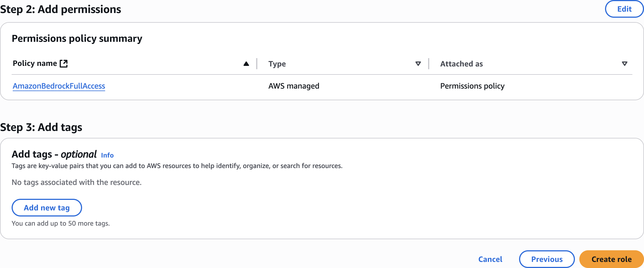
Task: Sort ascending using Policy name arrow
Action: tap(246, 64)
